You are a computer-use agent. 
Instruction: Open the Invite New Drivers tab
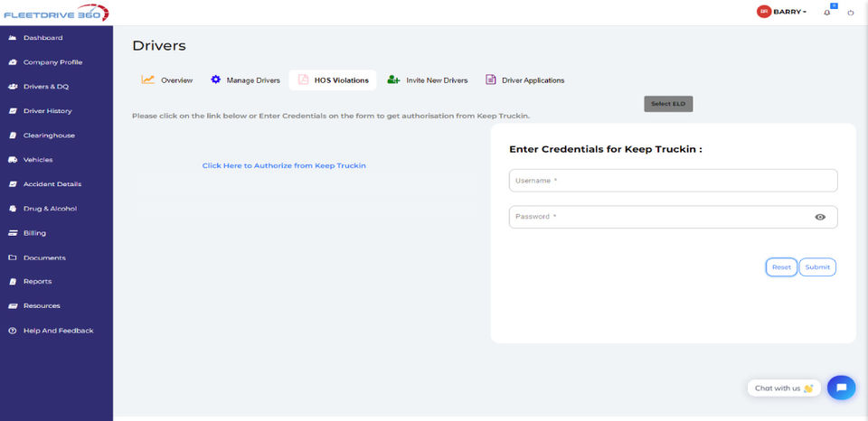(x=428, y=80)
